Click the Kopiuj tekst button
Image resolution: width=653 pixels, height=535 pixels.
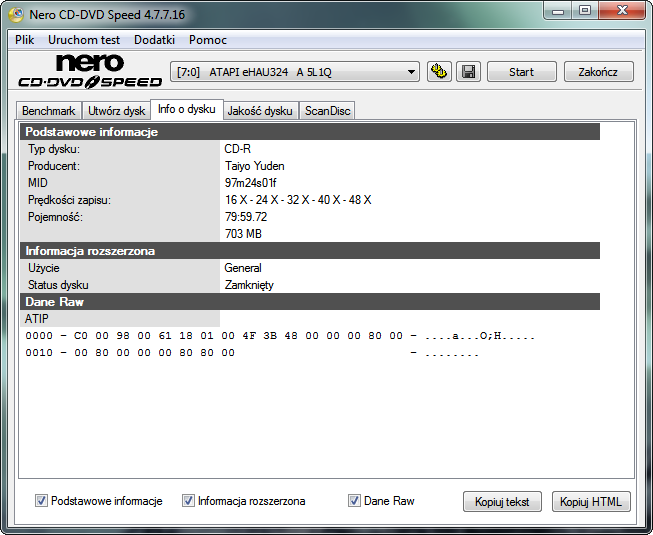click(x=502, y=502)
